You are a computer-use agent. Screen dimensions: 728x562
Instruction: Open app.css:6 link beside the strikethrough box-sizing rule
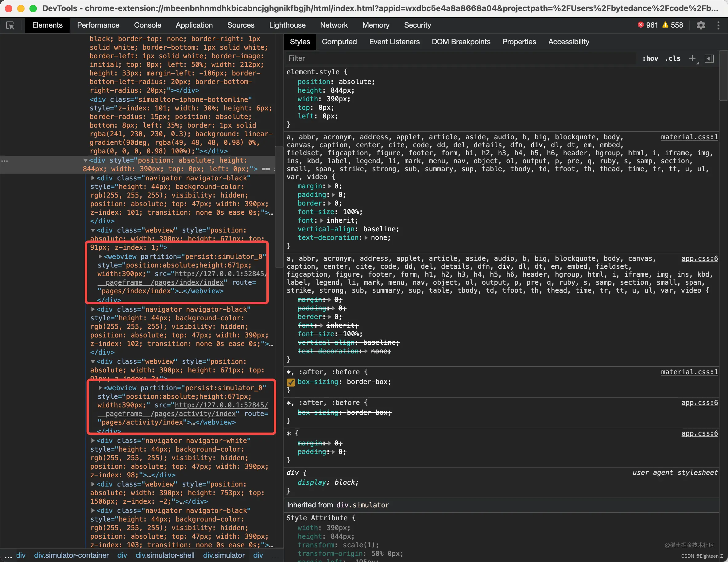699,402
